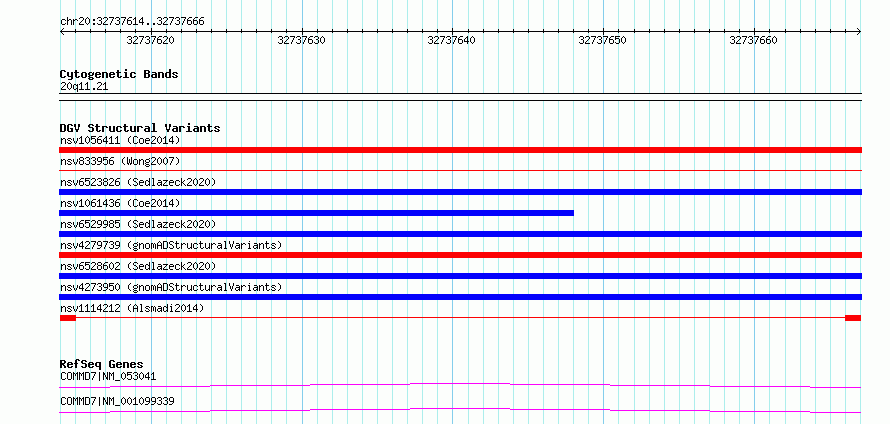The image size is (890, 424).
Task: Click the blue bar under nsv6528602
Action: click(x=460, y=276)
